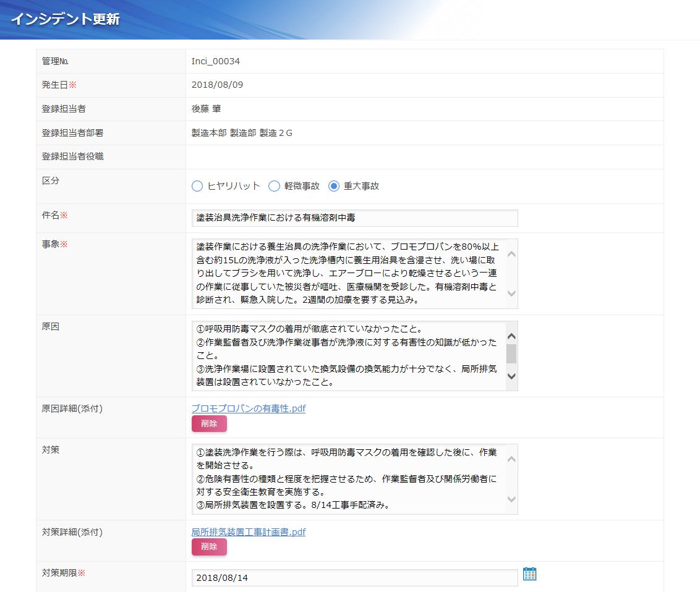The width and height of the screenshot is (700, 592).
Task: Select the ヒヤリハット radio option
Action: pyautogui.click(x=197, y=186)
